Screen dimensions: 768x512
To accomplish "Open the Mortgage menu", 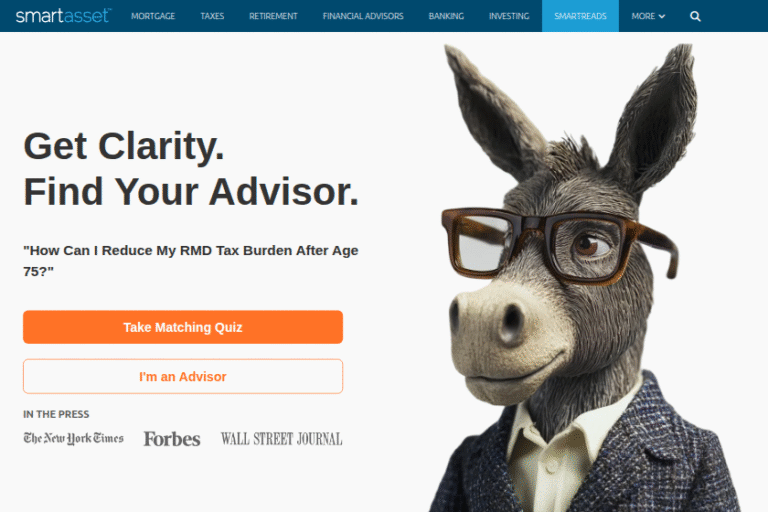I will click(153, 16).
